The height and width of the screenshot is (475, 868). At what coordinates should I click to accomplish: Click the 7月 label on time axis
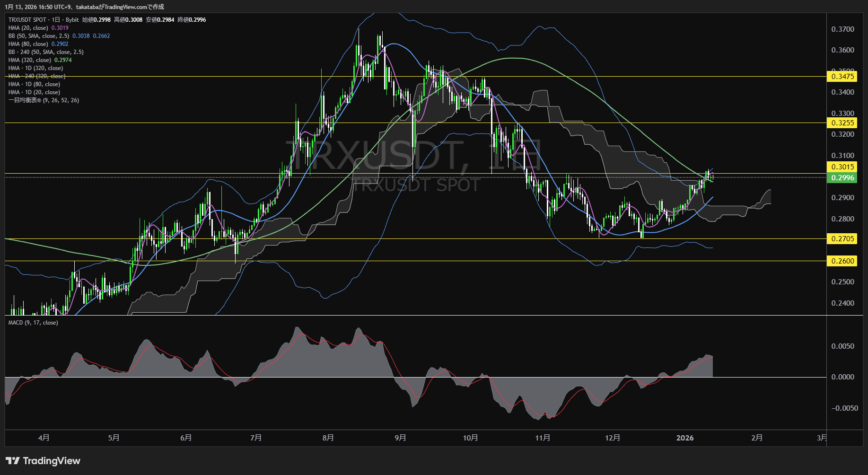(x=256, y=438)
